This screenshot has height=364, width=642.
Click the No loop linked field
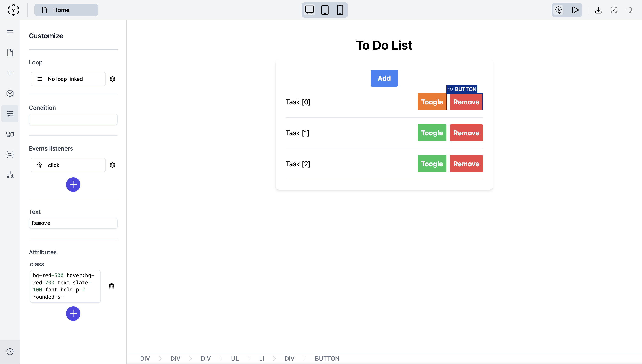click(68, 79)
